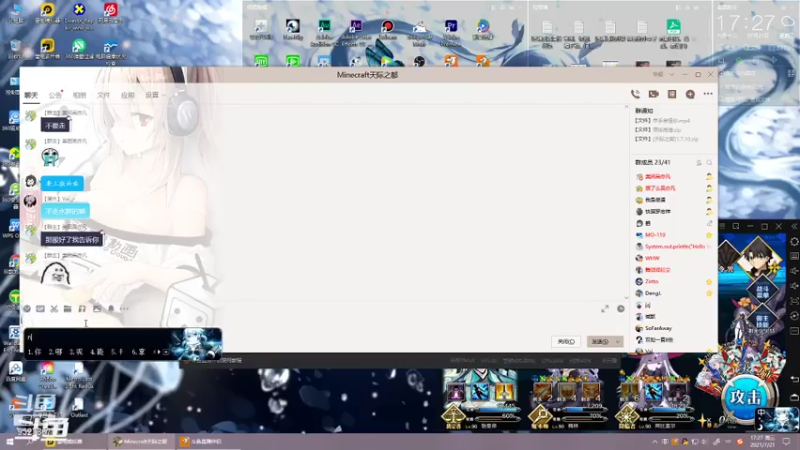
Task: Select candidate 1 in the IME bar
Action: 35,352
